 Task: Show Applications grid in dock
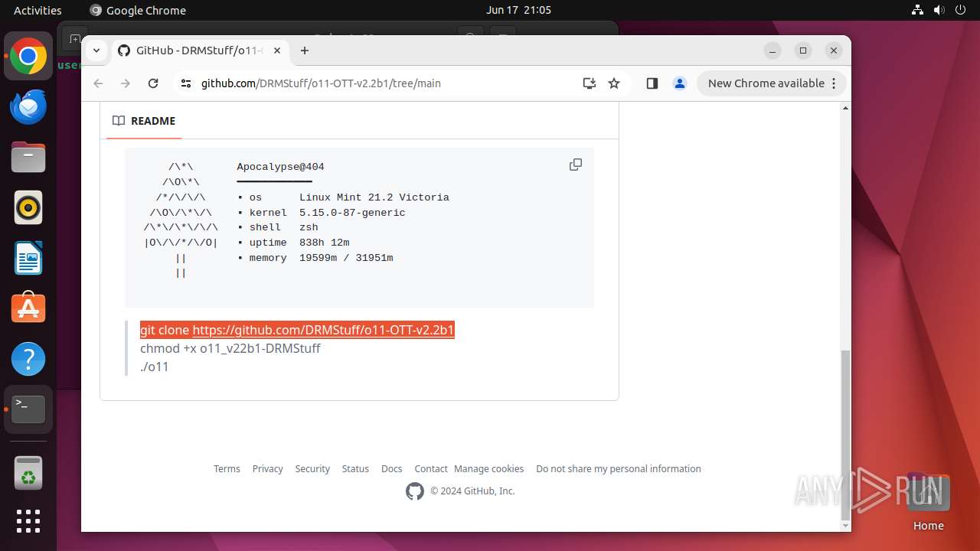coord(28,521)
